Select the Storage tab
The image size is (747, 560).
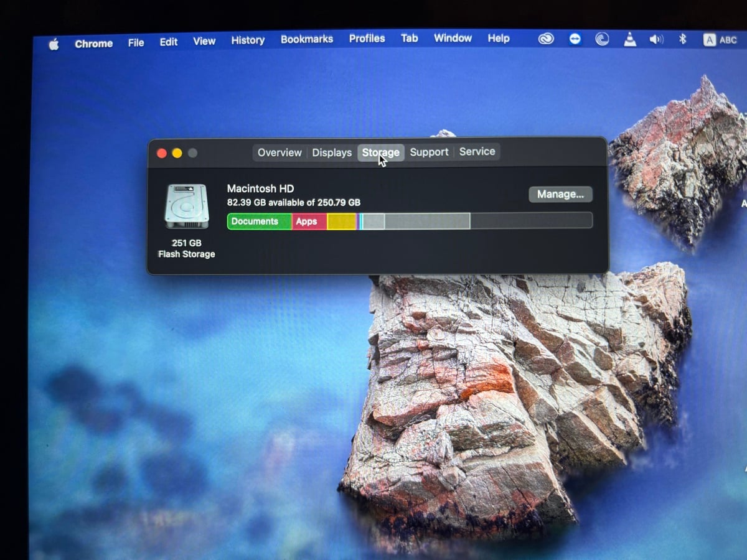click(x=380, y=152)
